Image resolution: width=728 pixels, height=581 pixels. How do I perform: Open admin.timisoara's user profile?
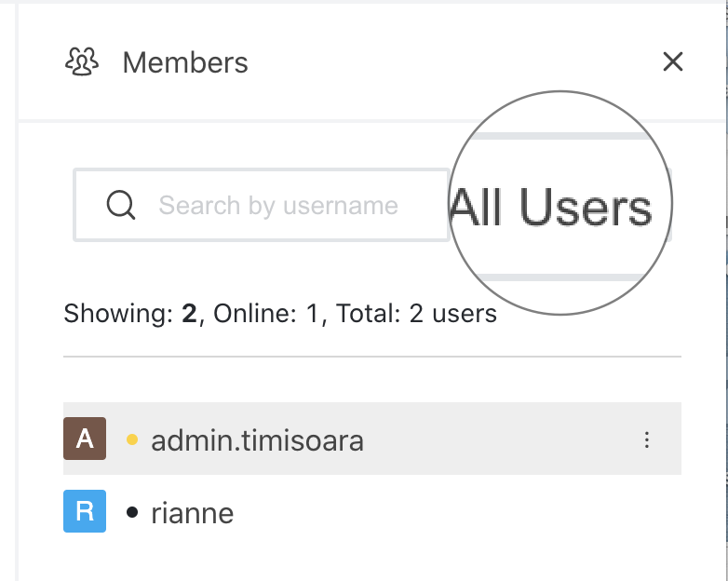pyautogui.click(x=257, y=439)
